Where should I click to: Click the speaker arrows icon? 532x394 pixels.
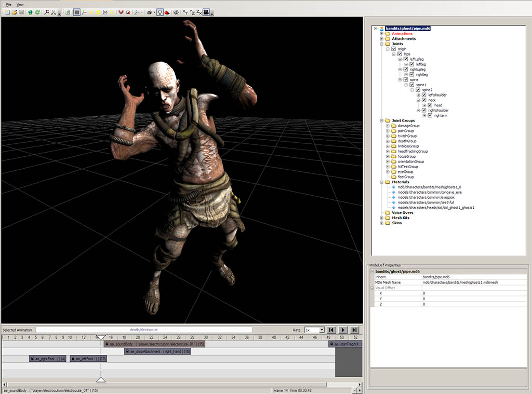click(x=176, y=12)
